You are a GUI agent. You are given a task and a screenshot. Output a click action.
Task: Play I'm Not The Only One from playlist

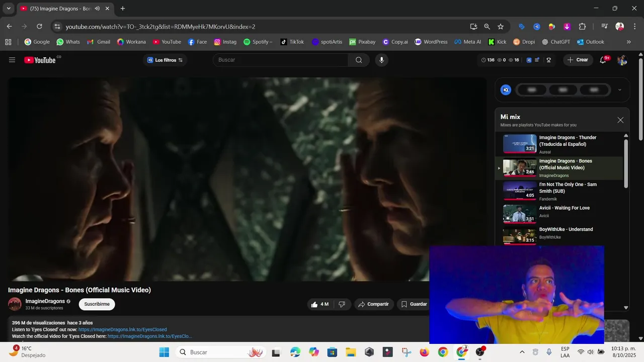(x=559, y=191)
